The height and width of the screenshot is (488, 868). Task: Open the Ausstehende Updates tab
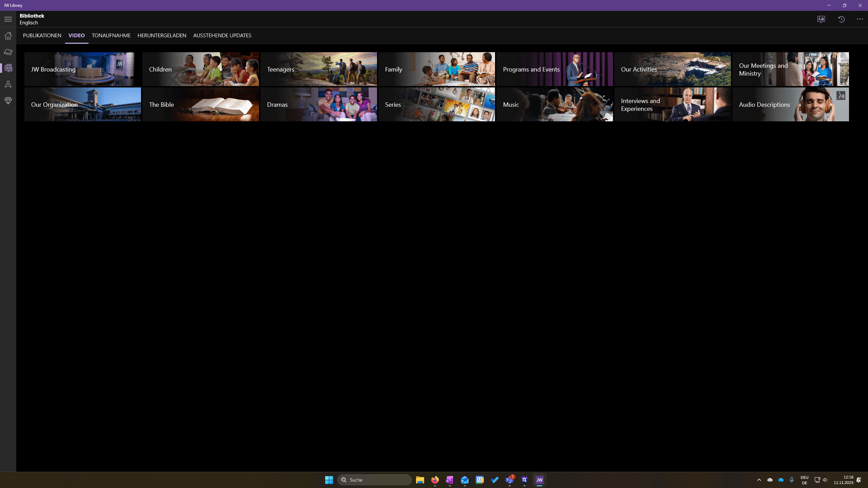click(222, 36)
